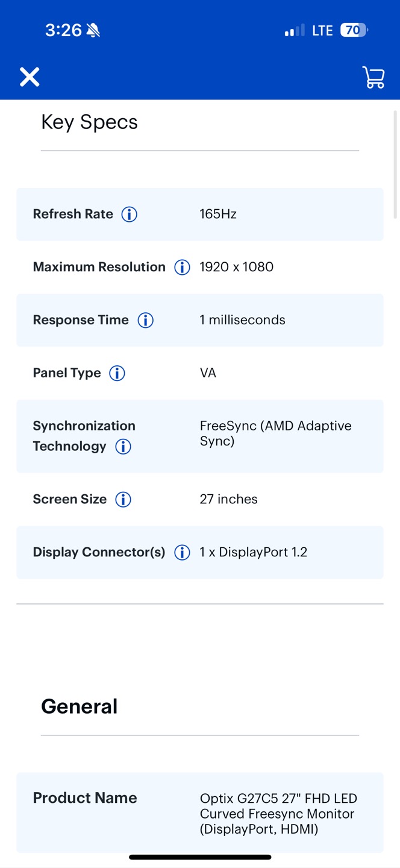Open the shopping cart icon
This screenshot has width=400, height=868.
point(373,77)
